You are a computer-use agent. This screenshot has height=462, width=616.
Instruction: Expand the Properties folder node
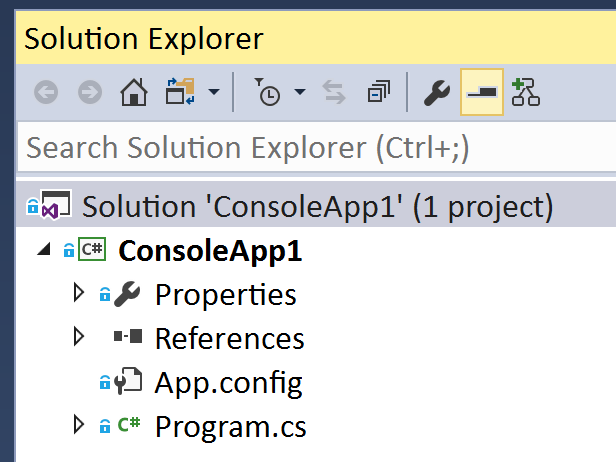click(80, 294)
